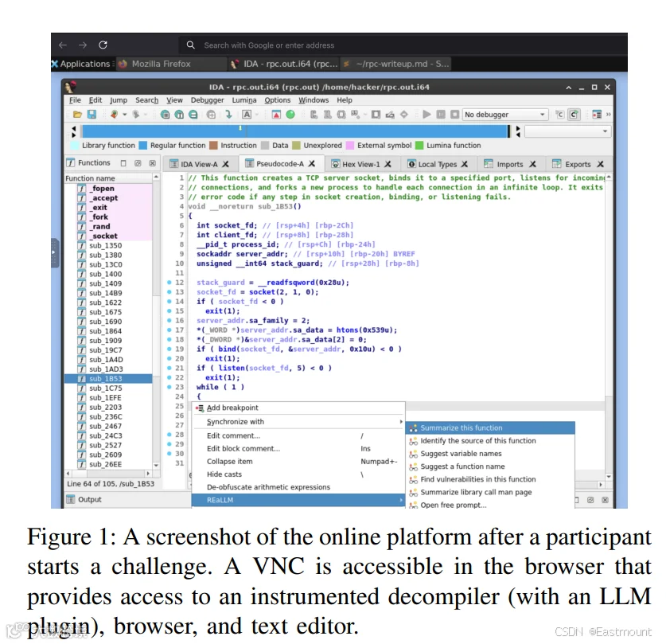Close the Exports tab
This screenshot has height=644, width=666.
pos(600,164)
